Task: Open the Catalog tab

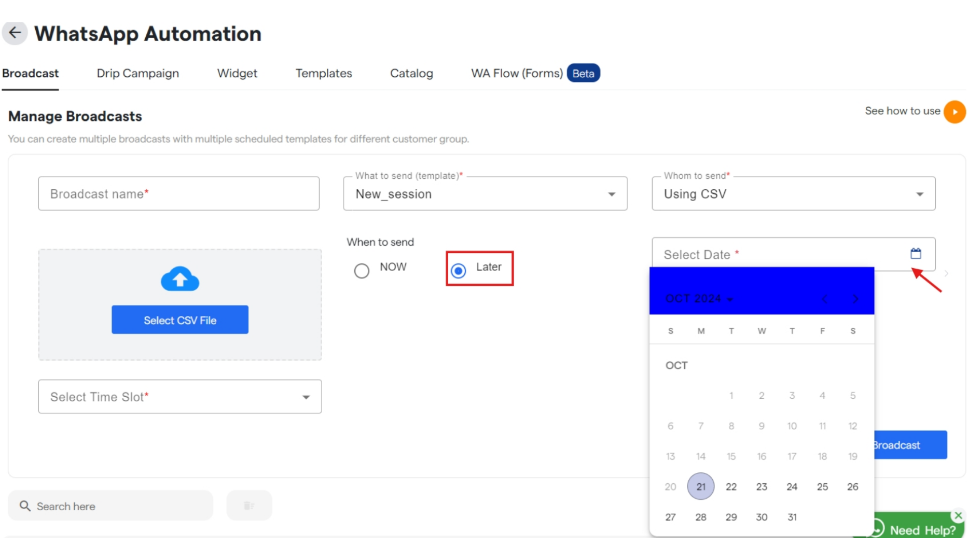Action: (411, 73)
